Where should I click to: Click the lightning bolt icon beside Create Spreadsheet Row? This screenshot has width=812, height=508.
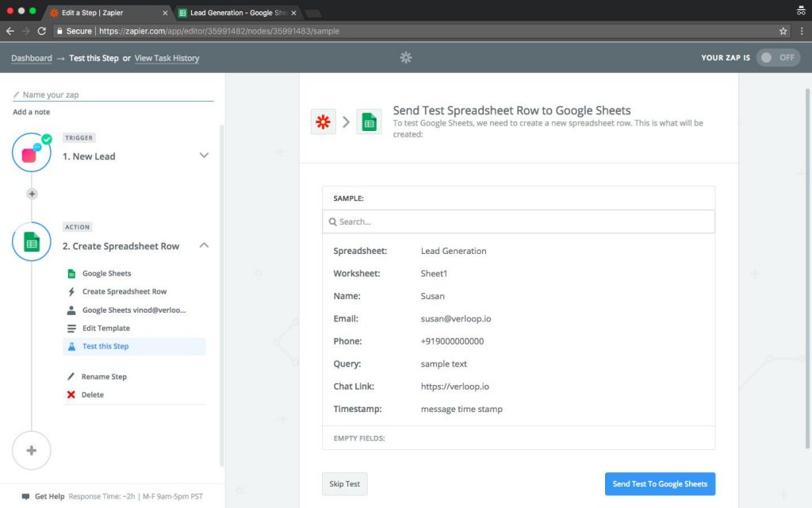[x=71, y=291]
